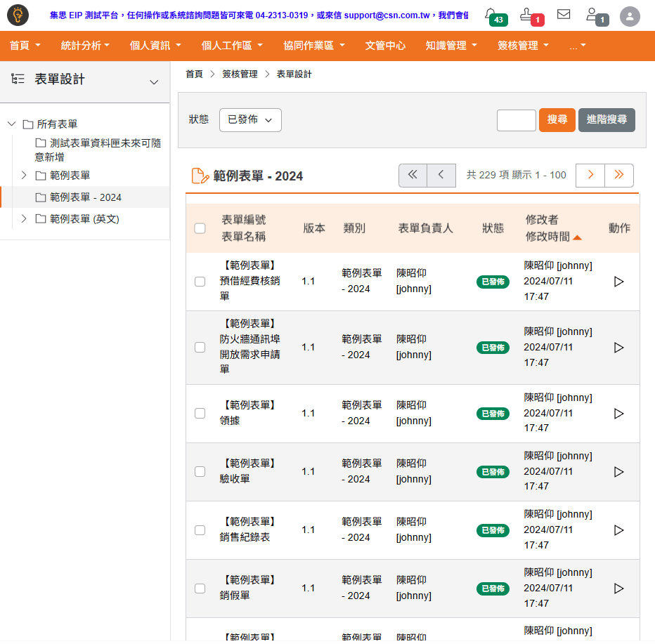Screen dimensions: 655x644
Task: Click the user avatar profile icon
Action: coord(630,16)
